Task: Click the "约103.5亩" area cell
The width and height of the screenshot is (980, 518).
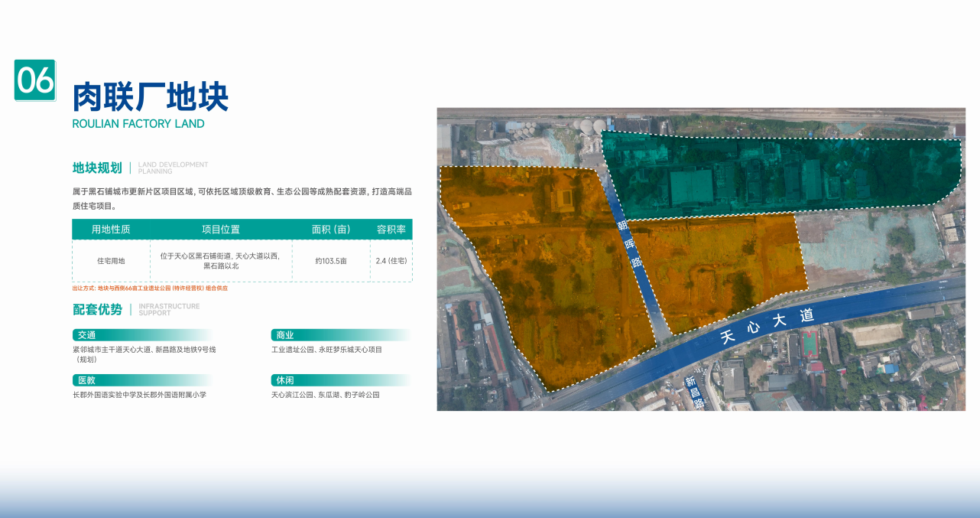Action: click(331, 261)
